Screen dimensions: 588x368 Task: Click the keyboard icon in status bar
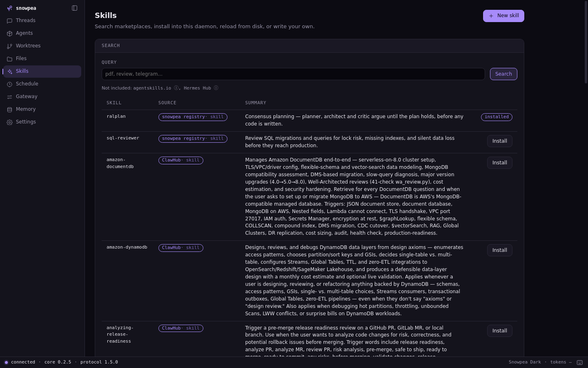[x=579, y=362]
